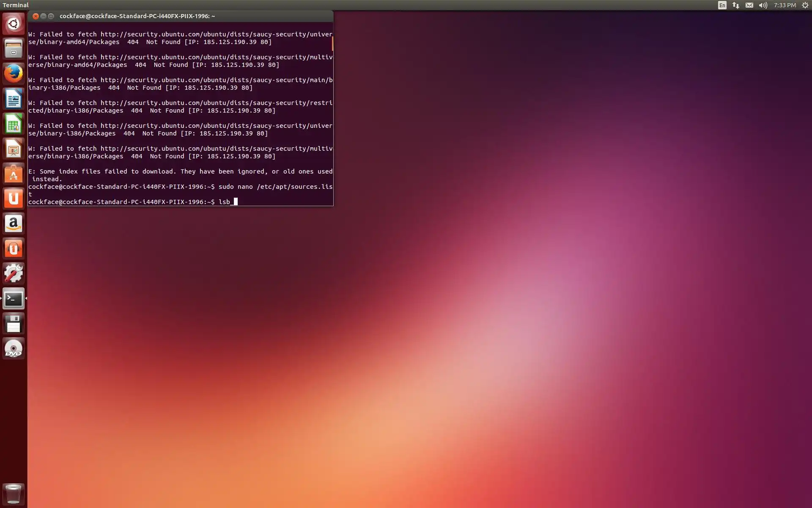This screenshot has width=812, height=508.
Task: Open LibreOffice Impress presentation icon
Action: 14,149
